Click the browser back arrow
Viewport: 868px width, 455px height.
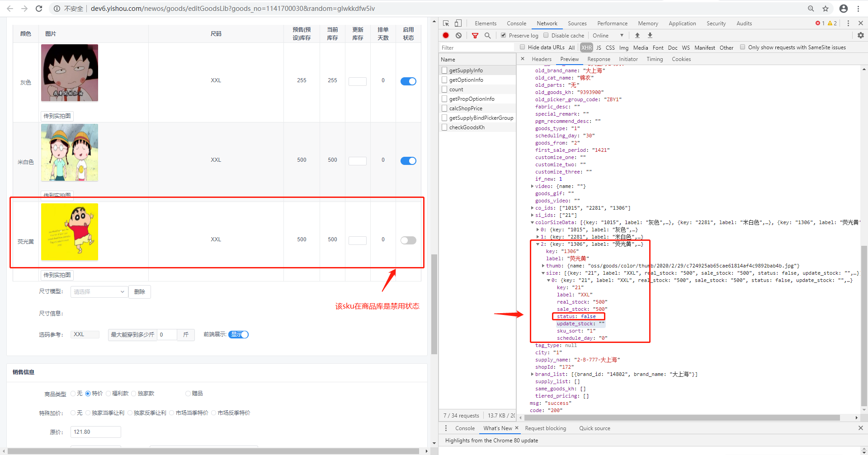10,9
